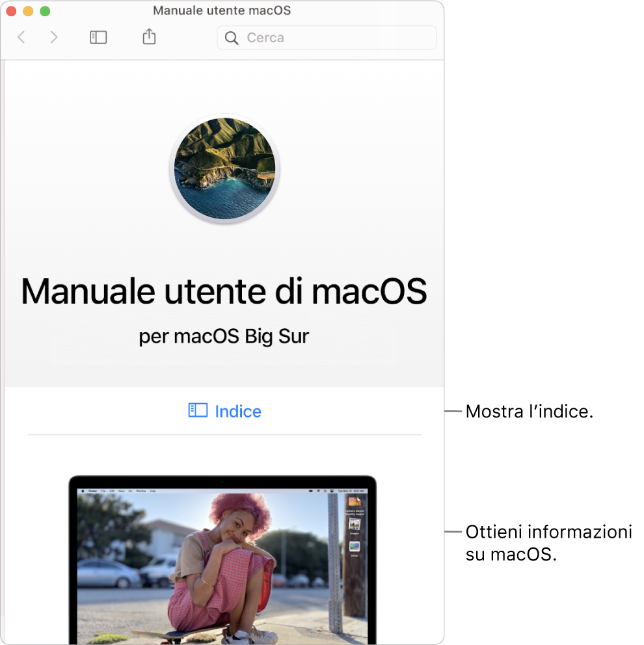Click the Share icon in the toolbar
This screenshot has width=644, height=645.
(148, 37)
